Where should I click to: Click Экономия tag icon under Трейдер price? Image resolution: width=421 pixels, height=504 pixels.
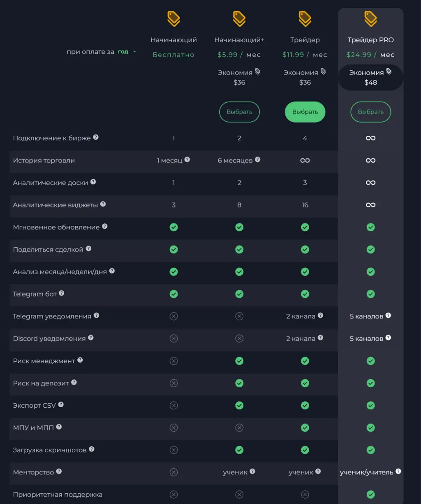(323, 72)
